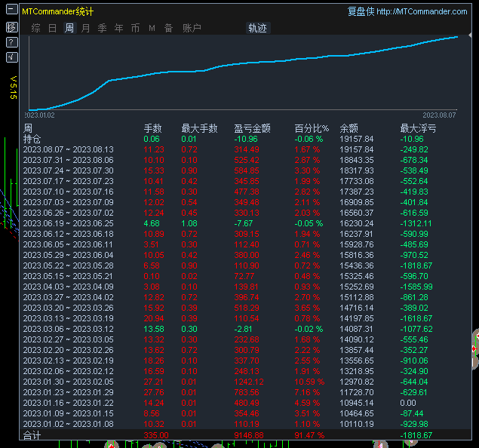Open the 币 currency tab
The width and height of the screenshot is (479, 448).
135,28
